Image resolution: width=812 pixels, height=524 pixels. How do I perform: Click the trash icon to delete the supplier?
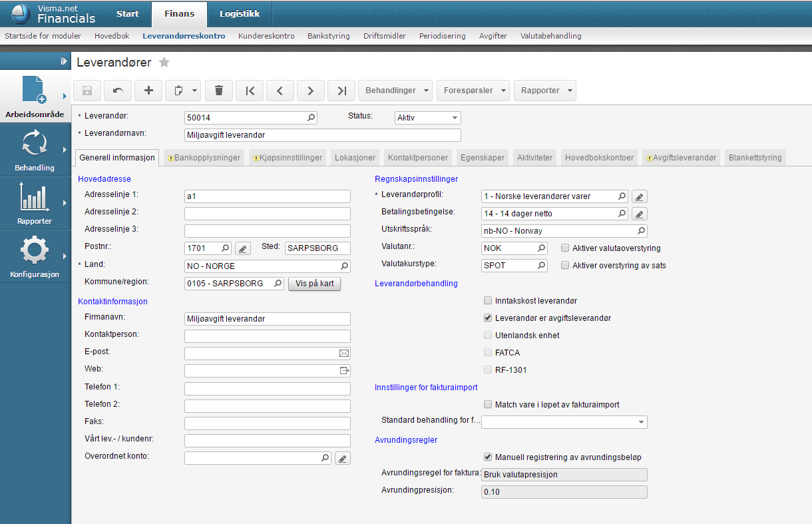click(x=219, y=91)
